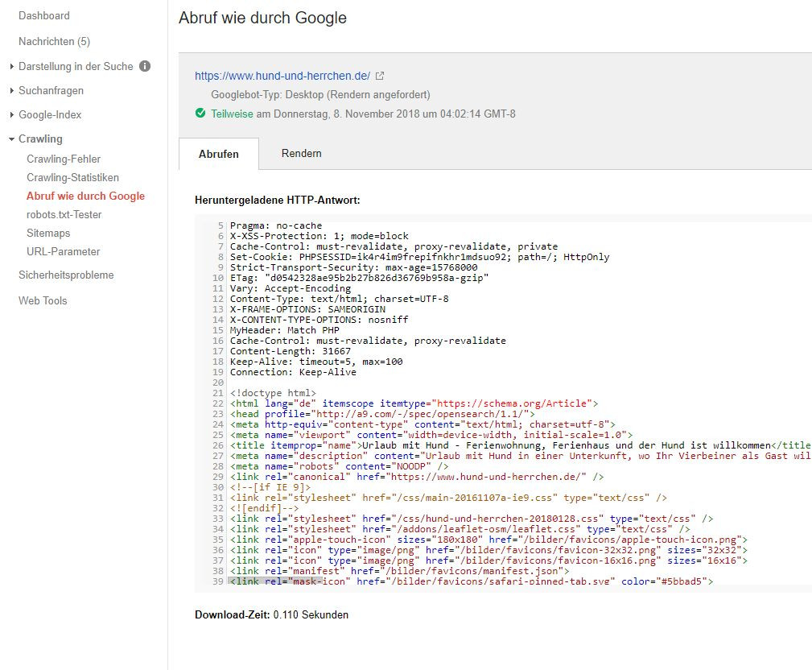The height and width of the screenshot is (670, 812).
Task: Click Download-Zeit: 0.110 Sekunden text
Action: click(271, 615)
